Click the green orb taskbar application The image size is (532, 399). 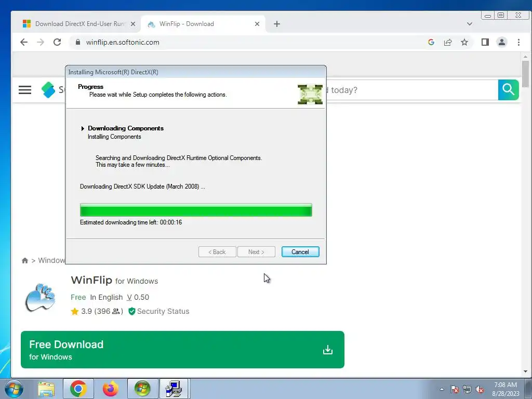point(142,389)
